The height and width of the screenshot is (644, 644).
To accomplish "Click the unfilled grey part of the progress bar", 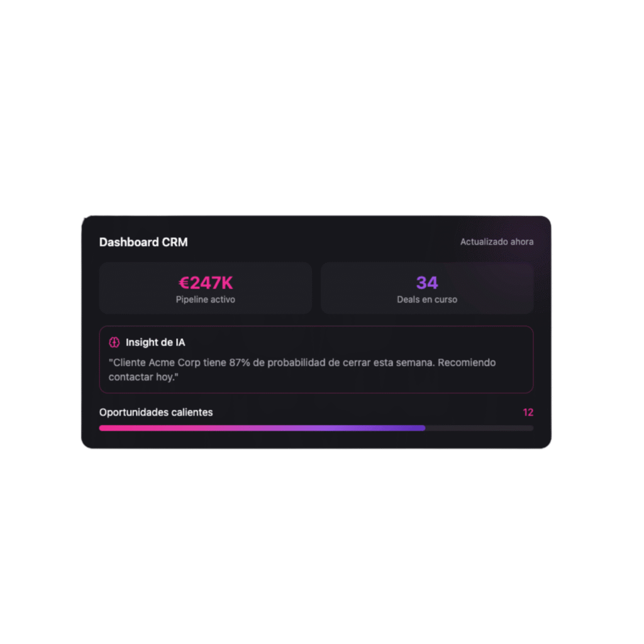I will click(479, 428).
